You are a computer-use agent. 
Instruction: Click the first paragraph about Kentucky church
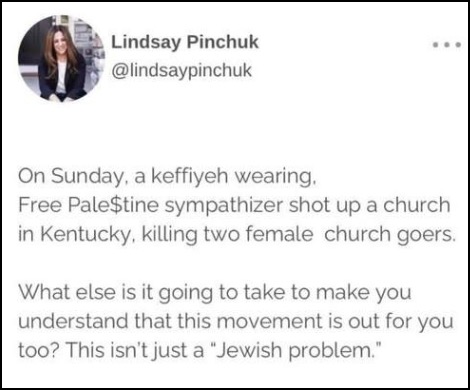click(237, 205)
